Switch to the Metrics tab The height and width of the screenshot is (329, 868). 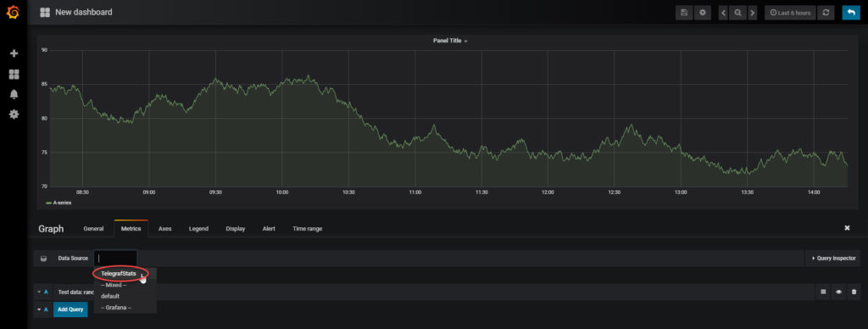[x=131, y=228]
